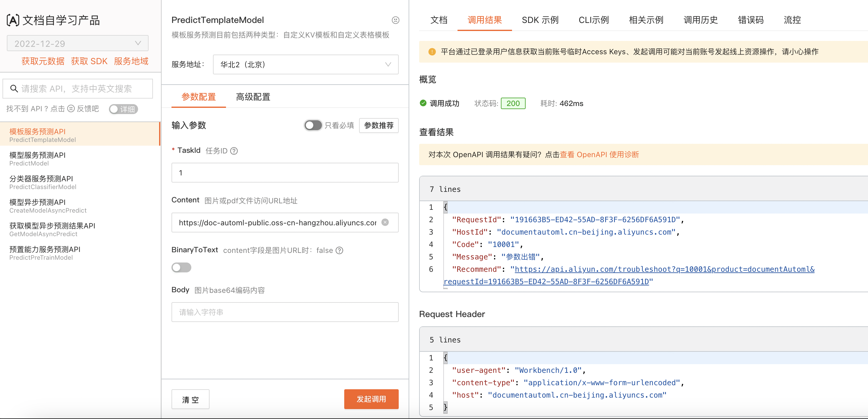Click the 获取 SDK link

89,61
